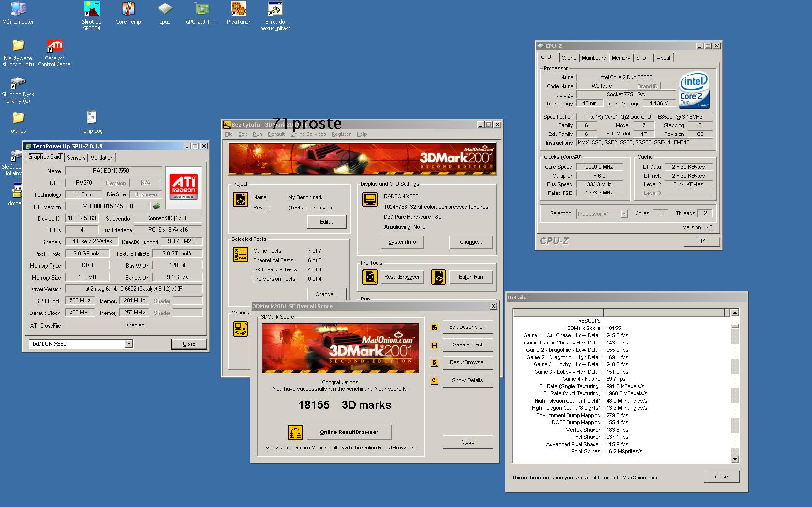
Task: Click the Batch Run button
Action: click(x=471, y=277)
